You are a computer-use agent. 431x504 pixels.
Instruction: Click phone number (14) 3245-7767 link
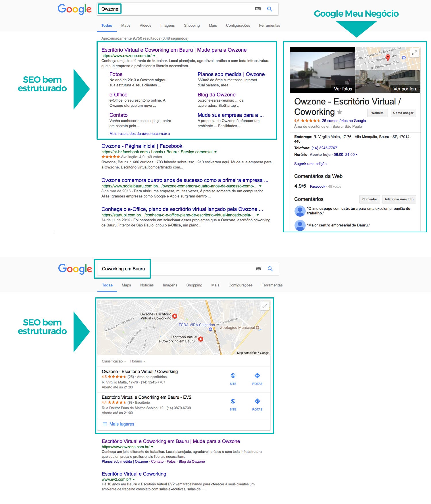point(324,148)
